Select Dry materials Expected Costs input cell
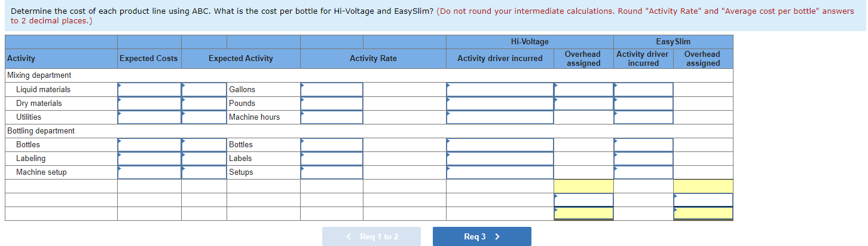 [149, 103]
